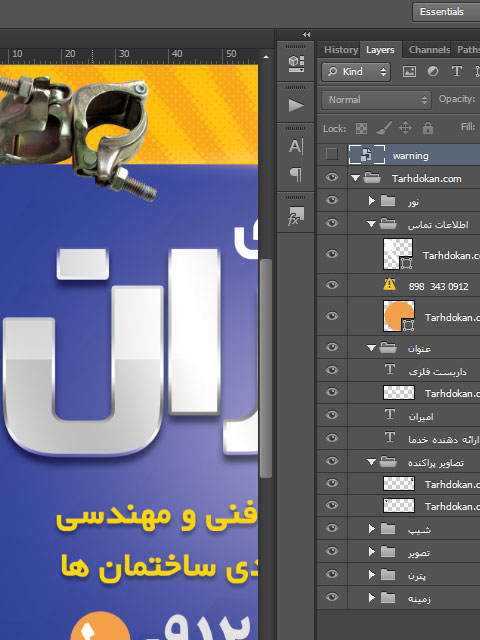Screen dimensions: 480x640
Task: Hide the عنوان group
Action: (332, 347)
